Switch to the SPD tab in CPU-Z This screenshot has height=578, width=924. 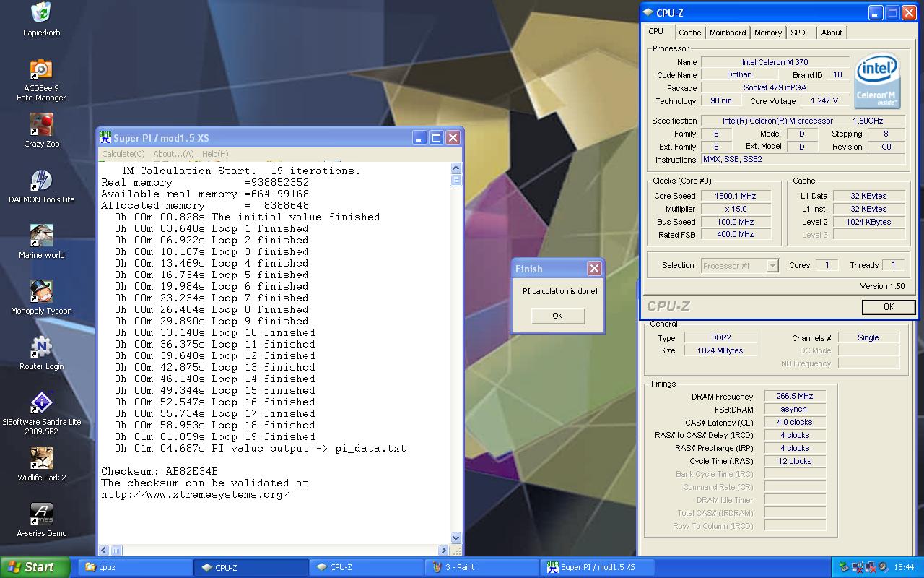[x=798, y=33]
